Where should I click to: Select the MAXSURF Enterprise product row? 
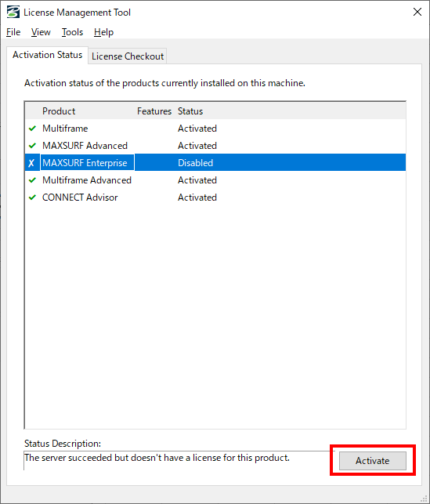[215, 162]
